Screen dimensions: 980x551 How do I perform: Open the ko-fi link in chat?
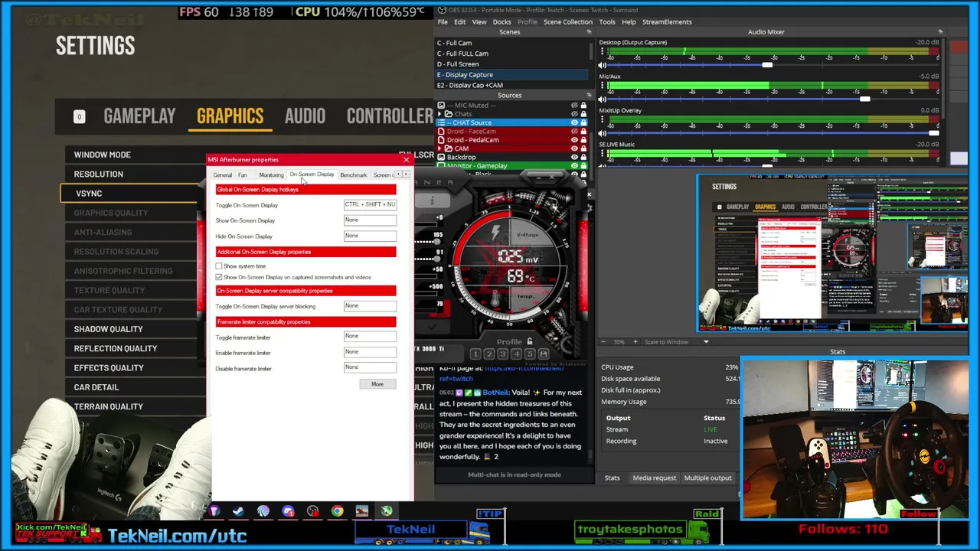(524, 369)
